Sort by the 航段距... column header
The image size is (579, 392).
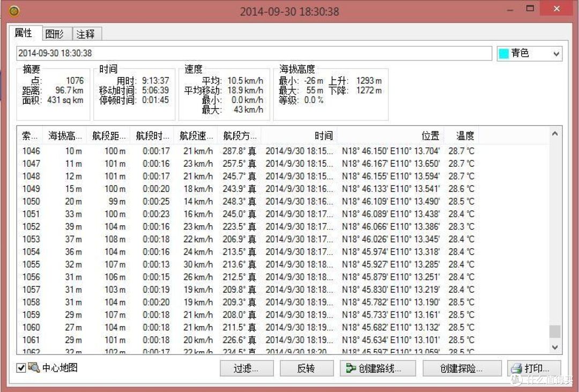(108, 136)
